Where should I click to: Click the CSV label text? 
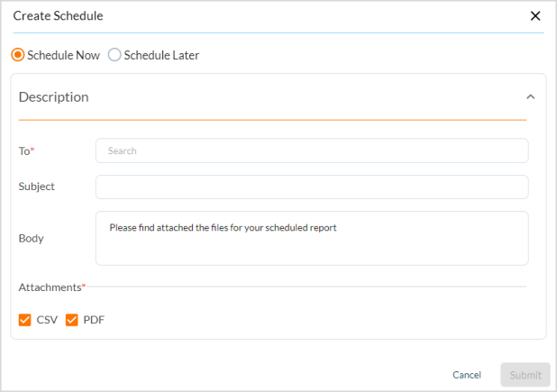[47, 320]
